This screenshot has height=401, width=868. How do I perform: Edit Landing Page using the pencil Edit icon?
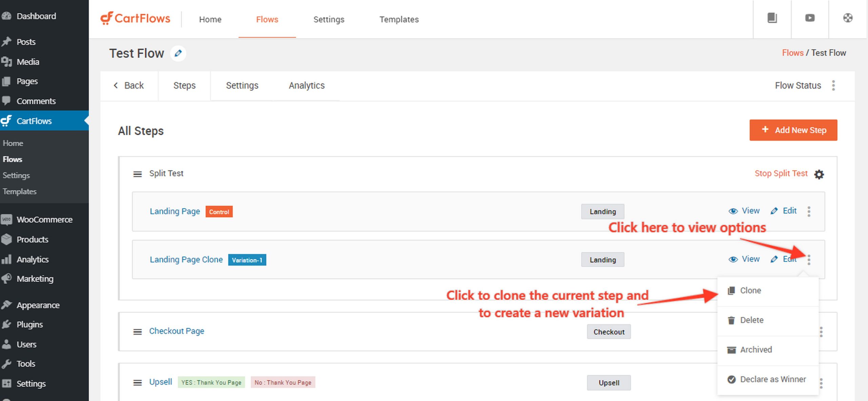tap(774, 211)
